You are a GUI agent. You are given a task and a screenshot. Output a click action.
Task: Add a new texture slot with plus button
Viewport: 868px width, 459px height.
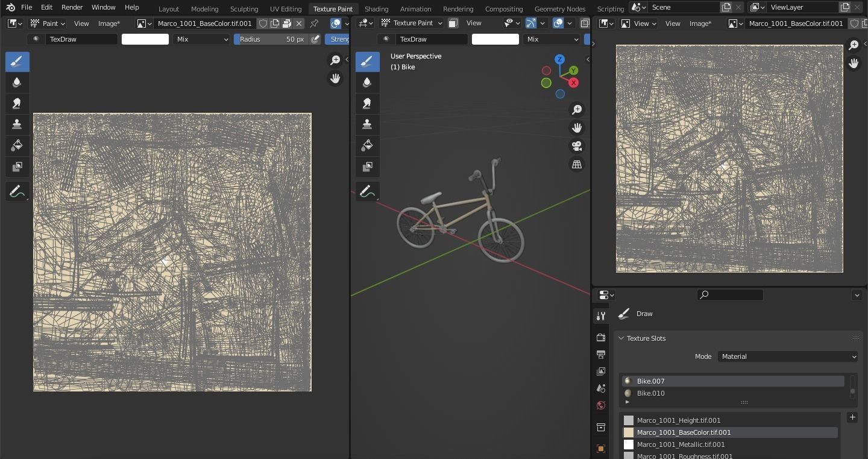click(852, 417)
